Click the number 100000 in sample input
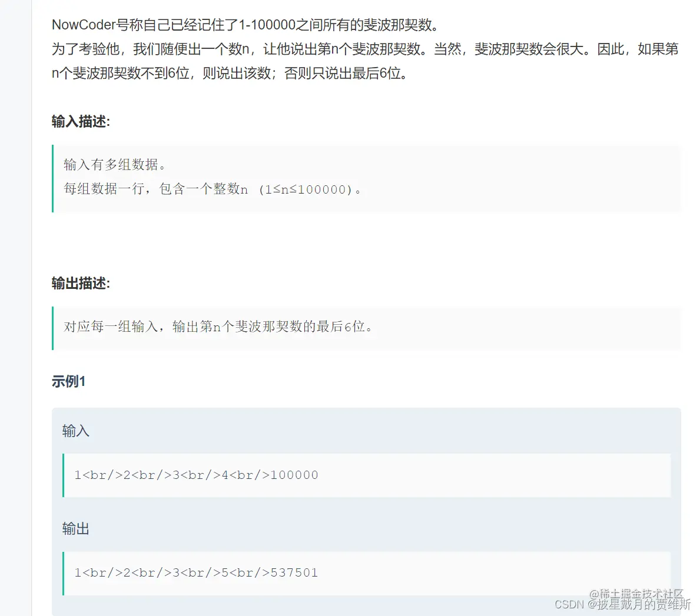Screen dimensions: 700x616 [x=294, y=475]
